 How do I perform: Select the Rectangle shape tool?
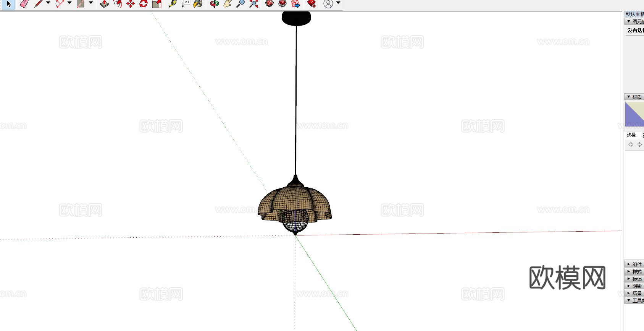81,4
